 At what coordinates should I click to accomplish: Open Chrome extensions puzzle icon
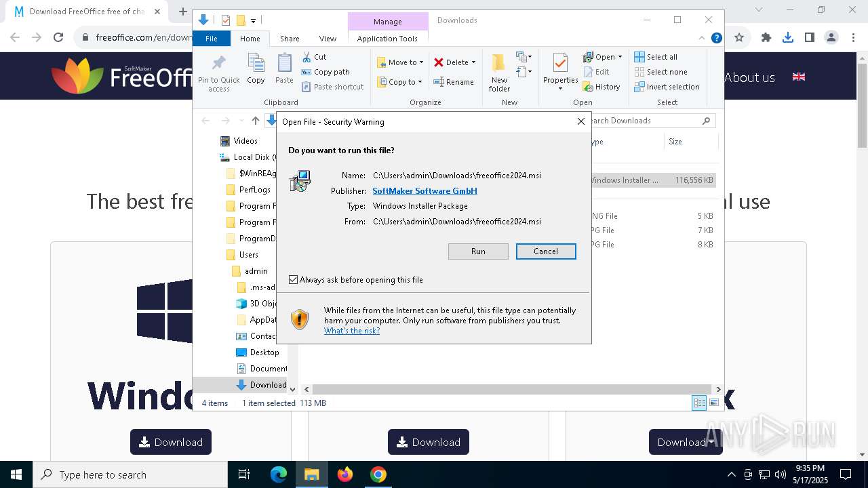pyautogui.click(x=766, y=38)
